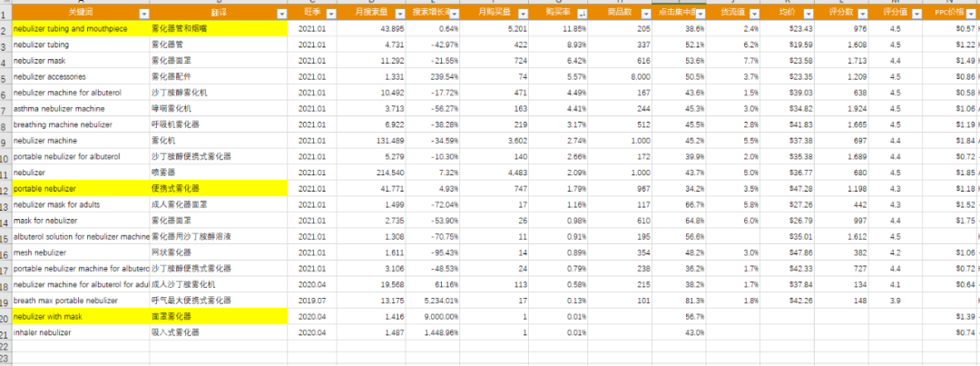Open the 点击集中度 column filter dropdown
This screenshot has height=366, width=980.
(x=701, y=13)
